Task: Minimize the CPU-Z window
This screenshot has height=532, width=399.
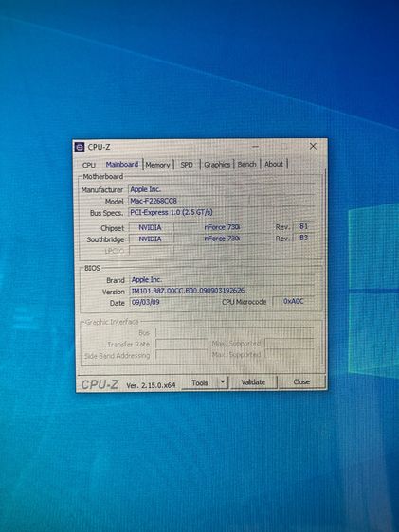Action: click(x=255, y=147)
